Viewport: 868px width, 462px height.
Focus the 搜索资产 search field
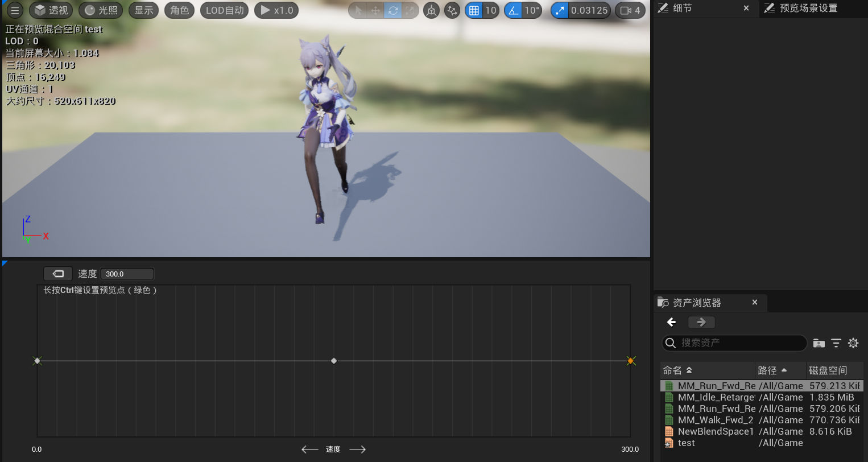point(734,343)
